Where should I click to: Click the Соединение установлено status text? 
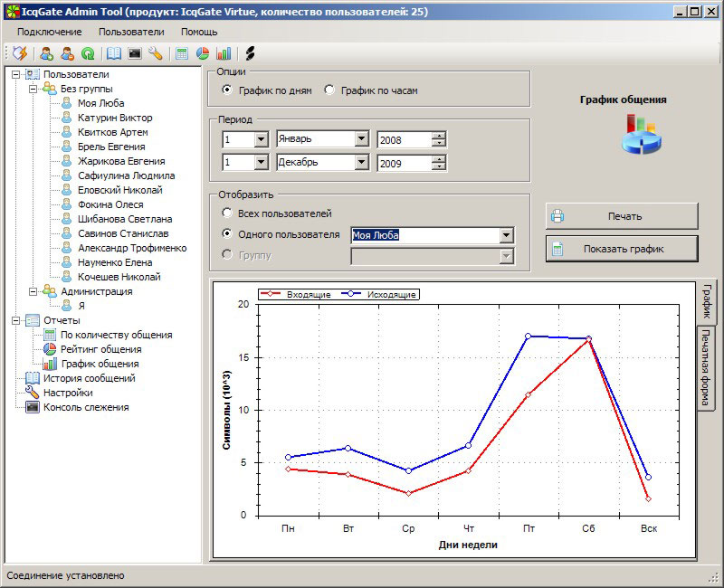(65, 575)
